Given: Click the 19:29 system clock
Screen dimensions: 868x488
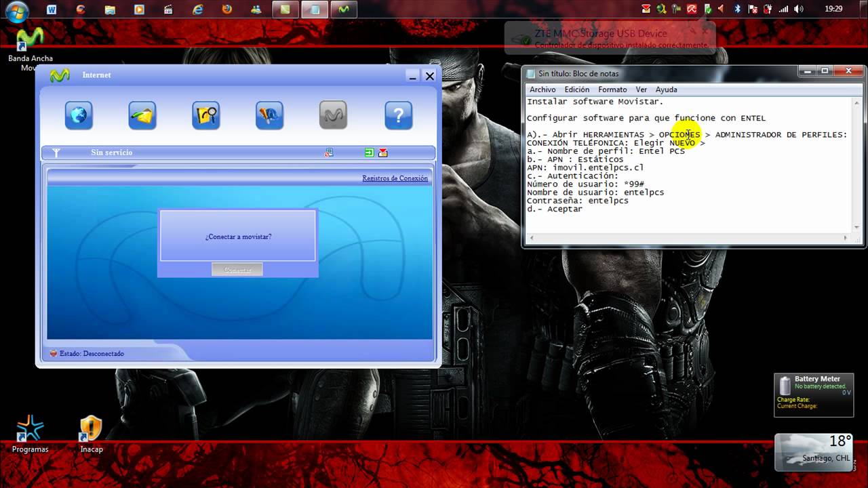Looking at the screenshot, I should tap(833, 9).
